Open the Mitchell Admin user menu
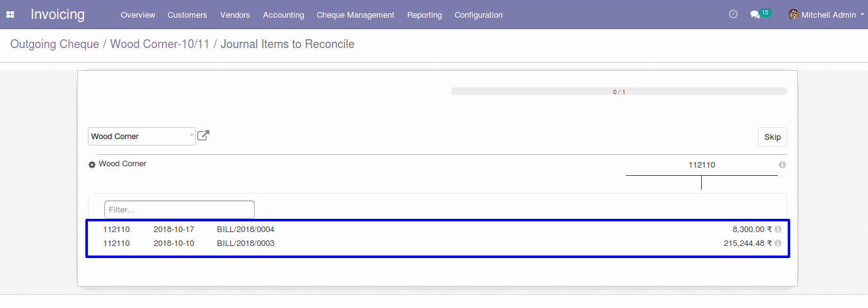 [826, 15]
